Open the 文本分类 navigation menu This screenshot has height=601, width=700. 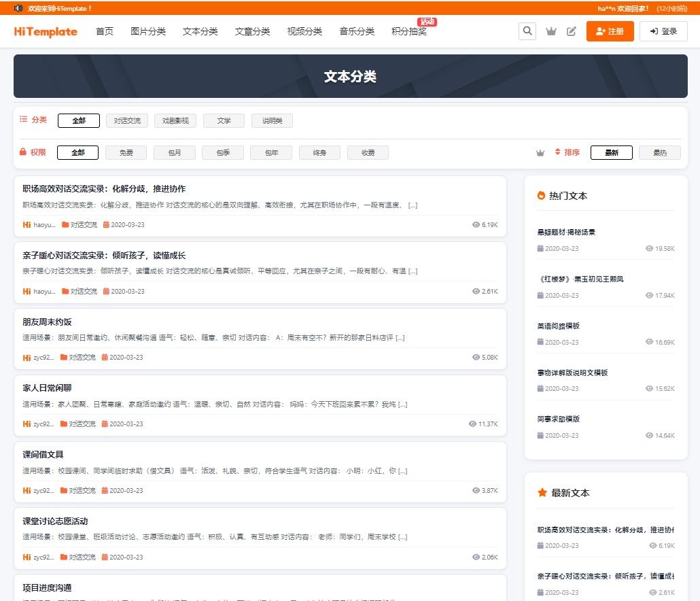click(200, 31)
